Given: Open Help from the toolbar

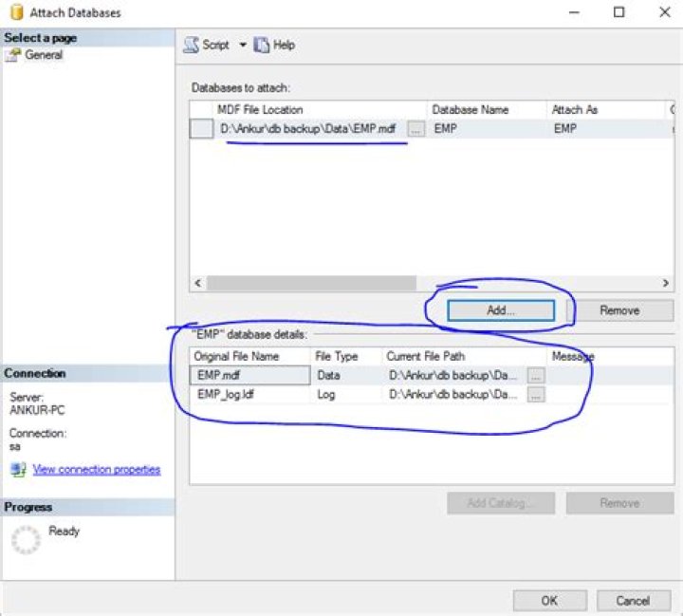Looking at the screenshot, I should pyautogui.click(x=274, y=45).
